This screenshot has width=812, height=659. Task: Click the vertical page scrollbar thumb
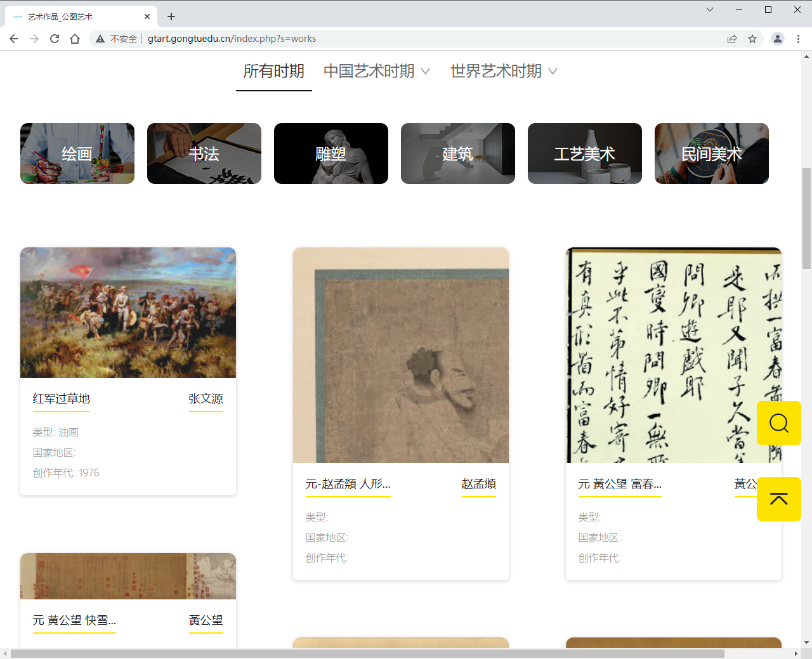[x=806, y=218]
